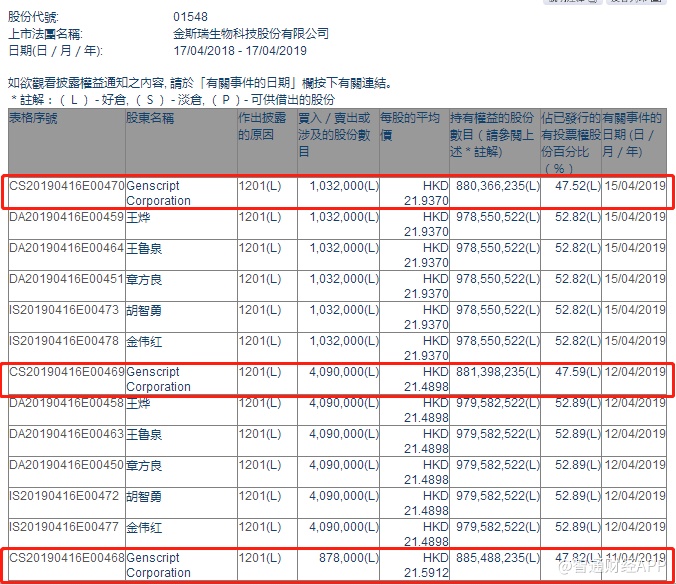The width and height of the screenshot is (676, 585).
Task: Click the 每股的平均價 column header
Action: coord(409,126)
